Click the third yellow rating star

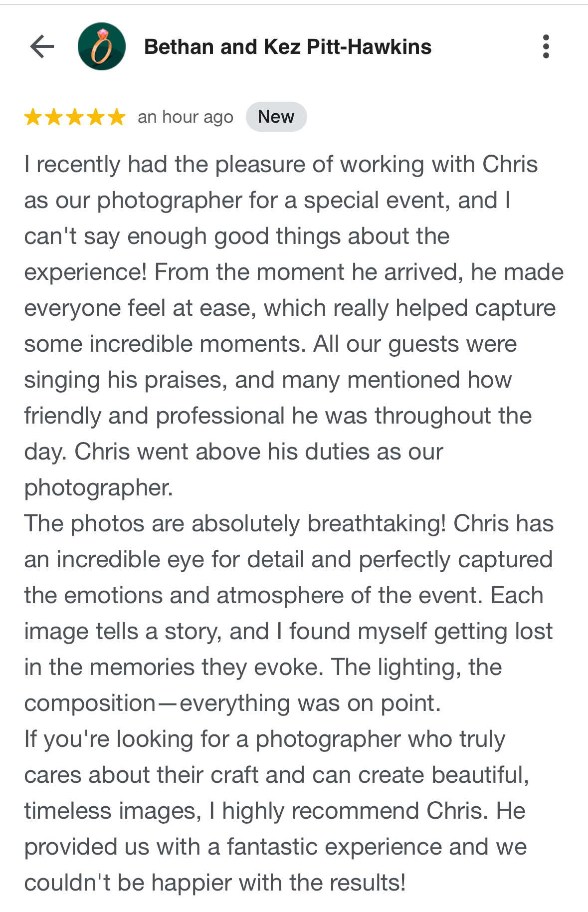(75, 117)
